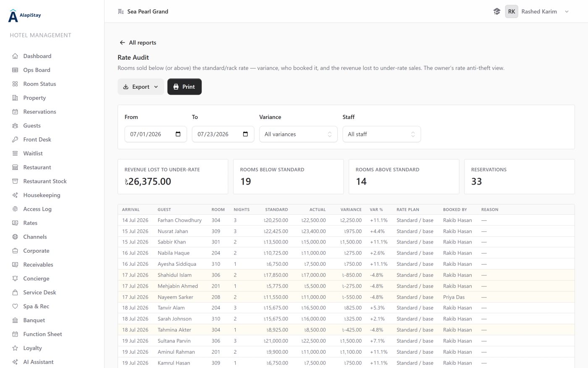Image resolution: width=588 pixels, height=368 pixels.
Task: Go back to All reports
Action: [138, 42]
